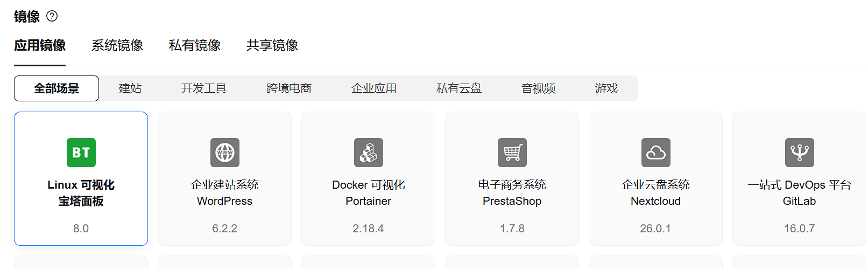Click the WordPress globe icon

point(225,153)
